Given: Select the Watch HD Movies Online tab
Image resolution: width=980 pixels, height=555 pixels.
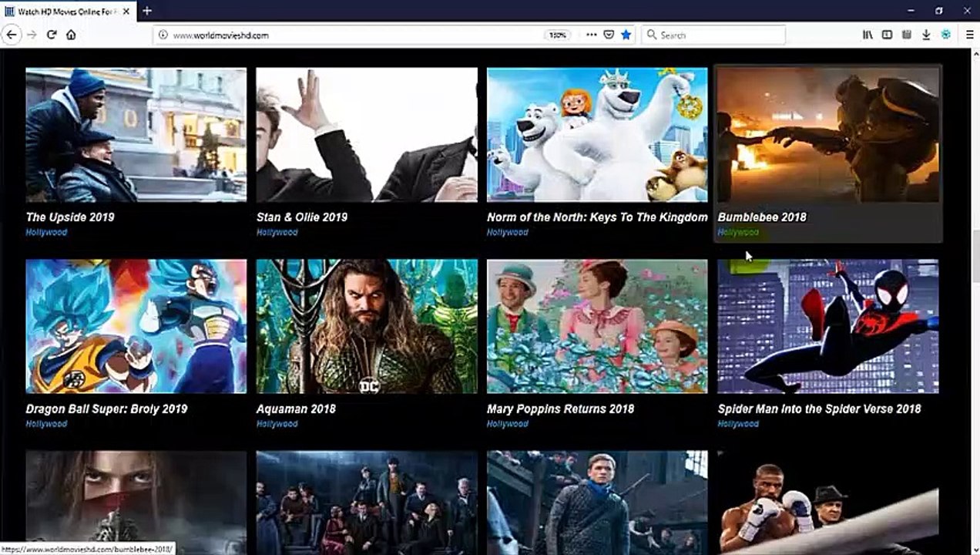Looking at the screenshot, I should (68, 12).
